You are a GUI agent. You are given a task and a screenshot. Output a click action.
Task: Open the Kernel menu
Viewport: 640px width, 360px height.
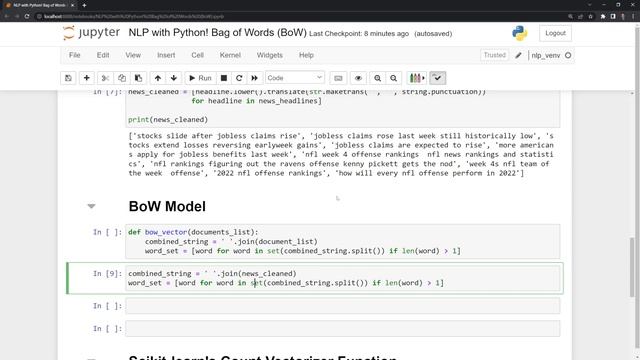point(230,55)
